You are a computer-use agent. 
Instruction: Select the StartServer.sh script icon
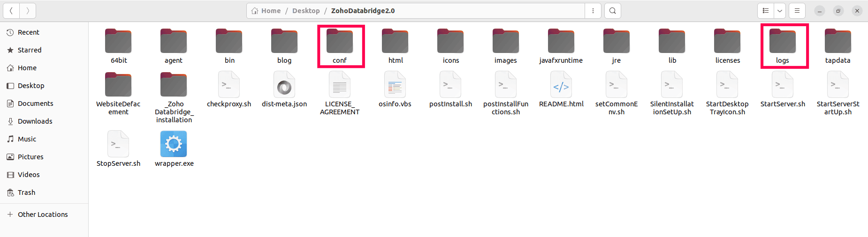(783, 85)
